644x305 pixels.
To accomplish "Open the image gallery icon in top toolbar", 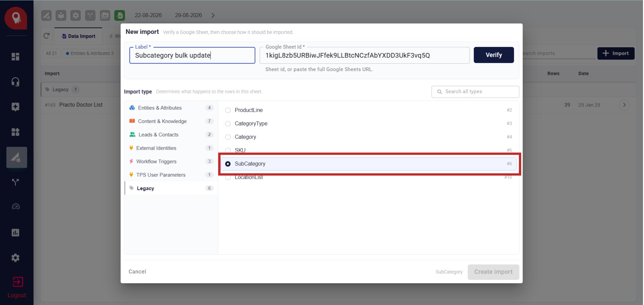I will click(x=105, y=15).
